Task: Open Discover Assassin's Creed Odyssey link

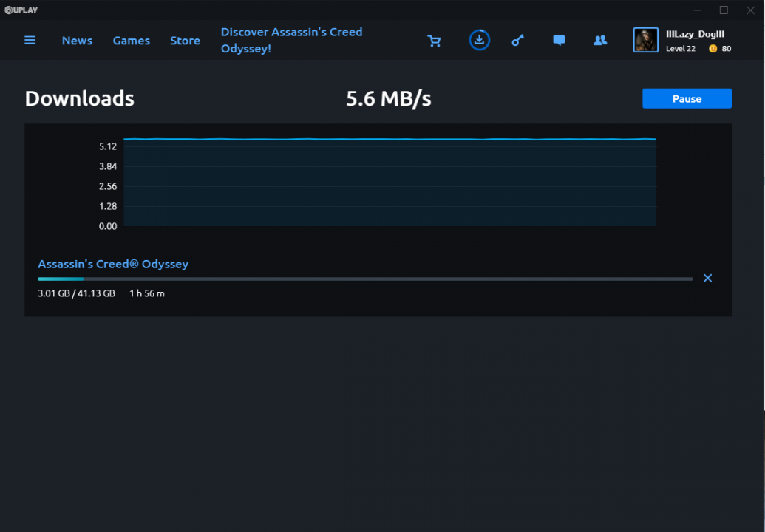Action: (x=292, y=40)
